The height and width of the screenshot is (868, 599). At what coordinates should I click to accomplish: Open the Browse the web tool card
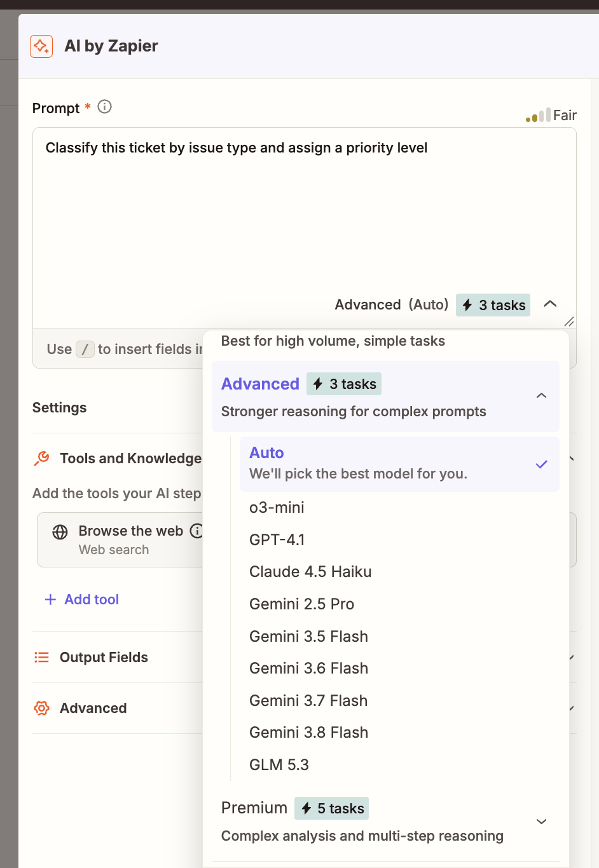coord(120,539)
